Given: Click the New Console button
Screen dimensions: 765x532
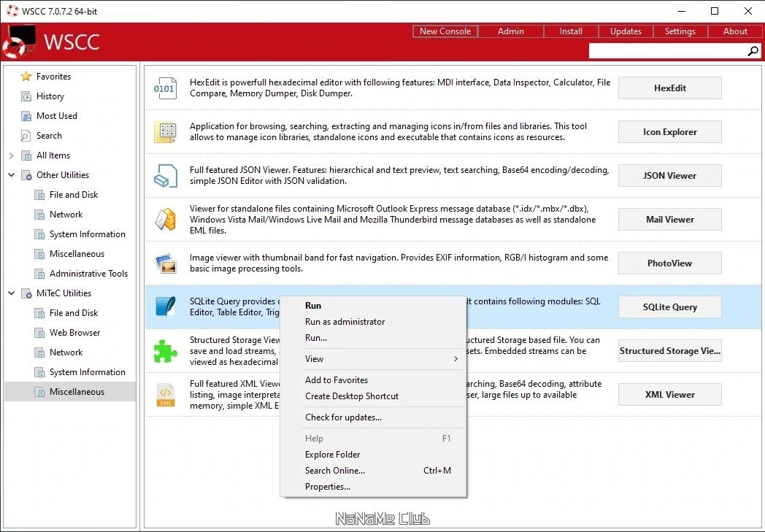Looking at the screenshot, I should 445,31.
